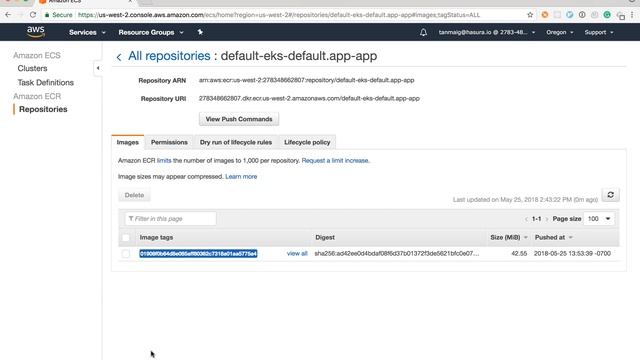
Task: Collapse the side navigation panel arrow
Action: click(98, 68)
